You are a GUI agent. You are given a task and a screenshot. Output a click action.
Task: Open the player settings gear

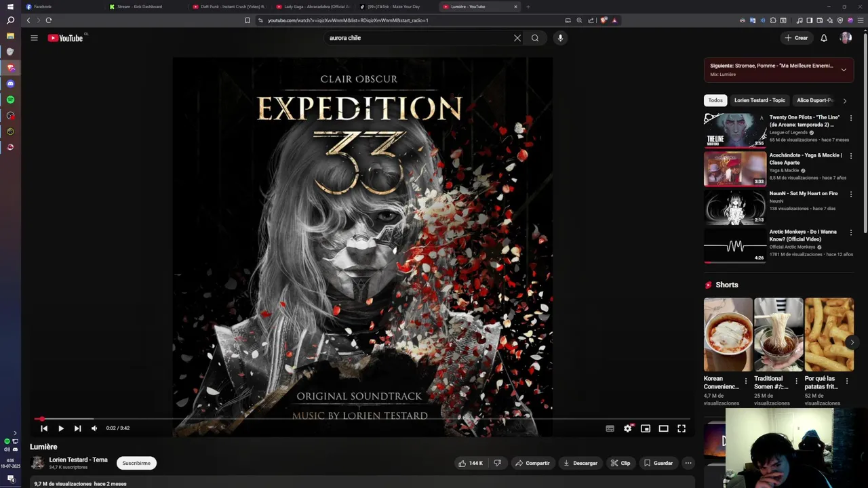(627, 428)
